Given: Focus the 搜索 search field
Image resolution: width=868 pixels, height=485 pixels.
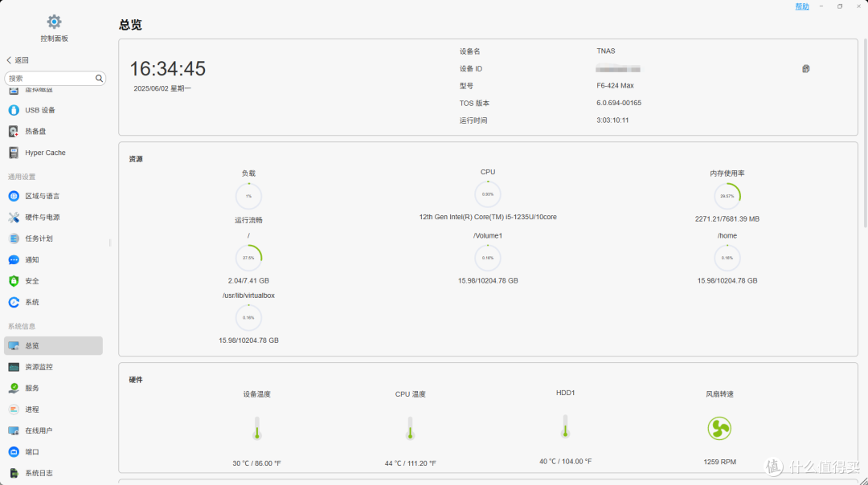Looking at the screenshot, I should pyautogui.click(x=55, y=79).
